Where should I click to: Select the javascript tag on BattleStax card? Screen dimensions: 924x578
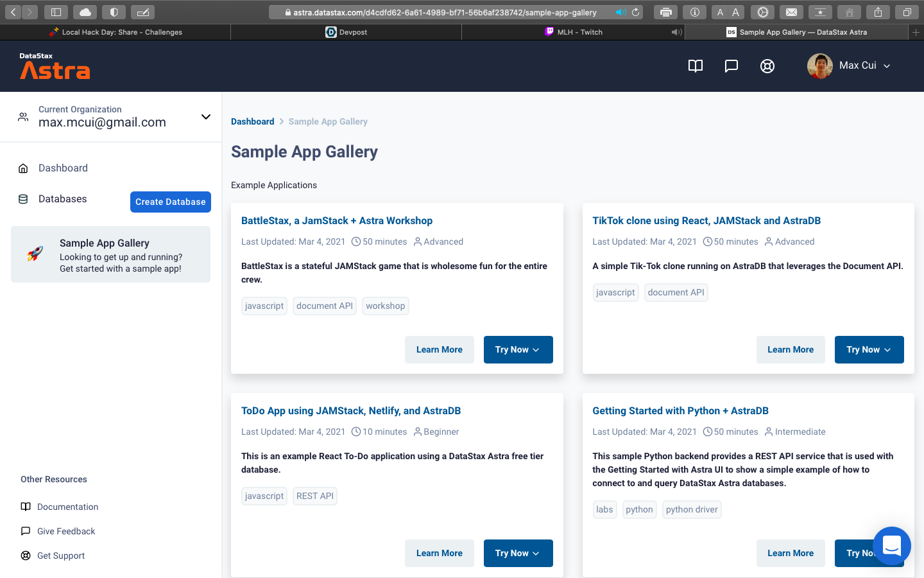tap(264, 306)
